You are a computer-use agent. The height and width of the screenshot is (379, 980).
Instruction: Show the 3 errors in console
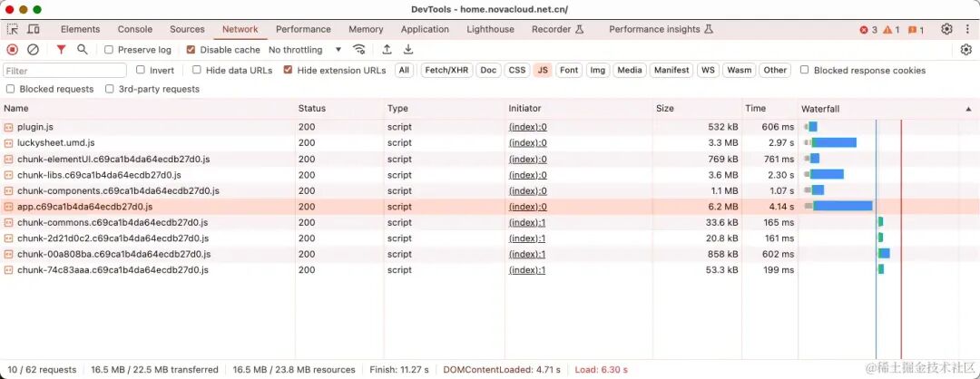(x=868, y=29)
